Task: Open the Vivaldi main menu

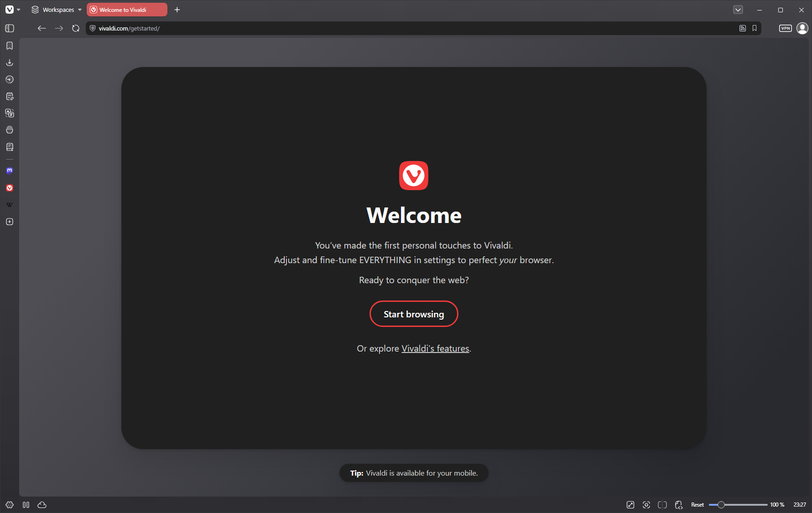Action: click(x=12, y=10)
